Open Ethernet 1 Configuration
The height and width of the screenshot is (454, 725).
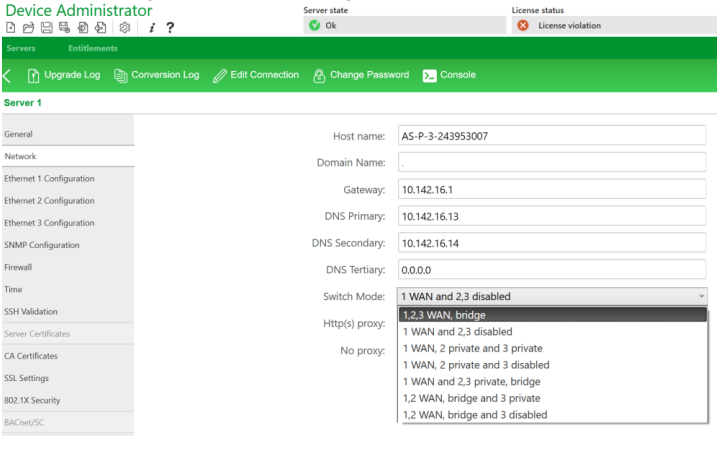click(68, 178)
